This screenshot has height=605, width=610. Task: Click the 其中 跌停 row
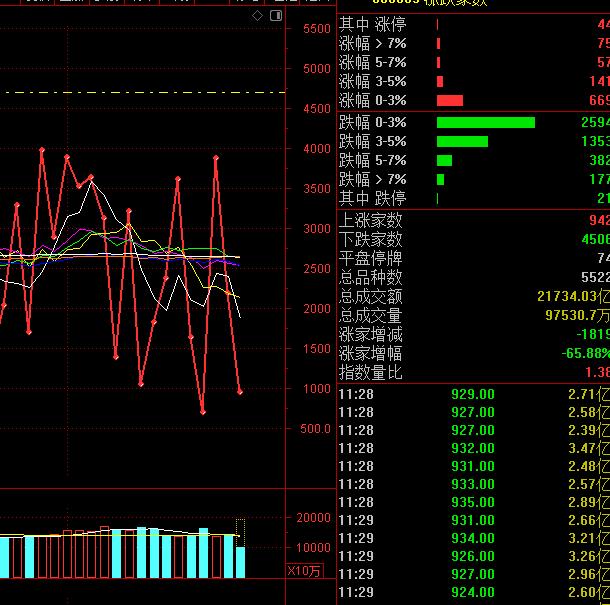point(473,198)
